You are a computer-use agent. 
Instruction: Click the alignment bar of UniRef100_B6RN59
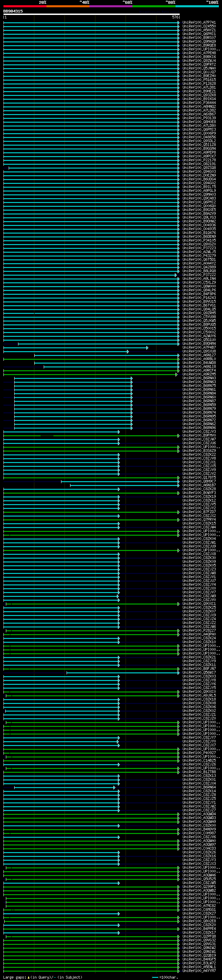(73, 405)
